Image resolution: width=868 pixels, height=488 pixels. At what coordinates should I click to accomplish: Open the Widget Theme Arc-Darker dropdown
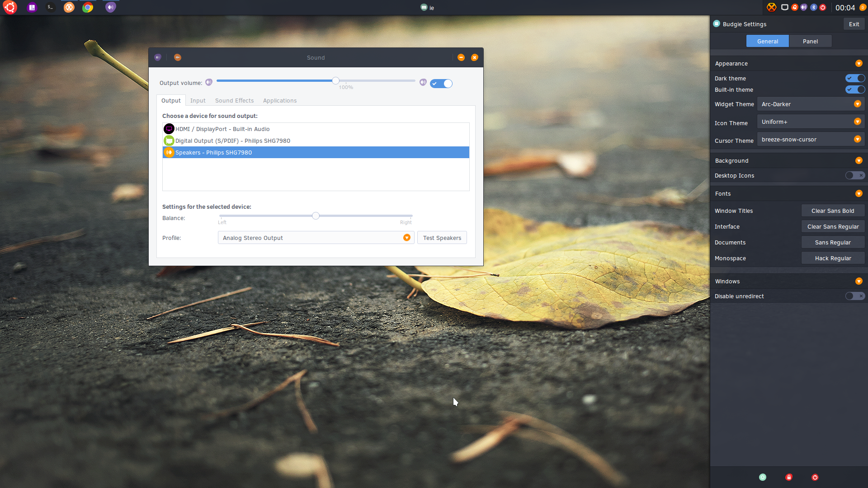click(811, 104)
